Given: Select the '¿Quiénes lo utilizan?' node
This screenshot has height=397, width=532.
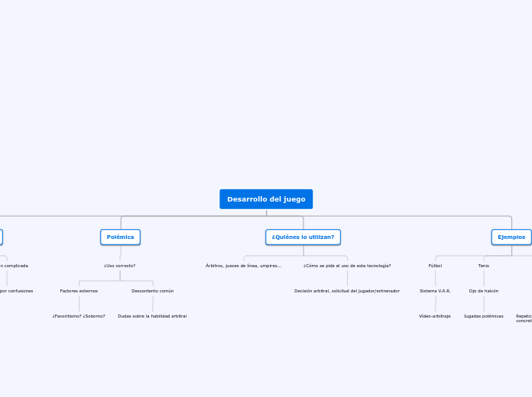Looking at the screenshot, I should point(303,237).
